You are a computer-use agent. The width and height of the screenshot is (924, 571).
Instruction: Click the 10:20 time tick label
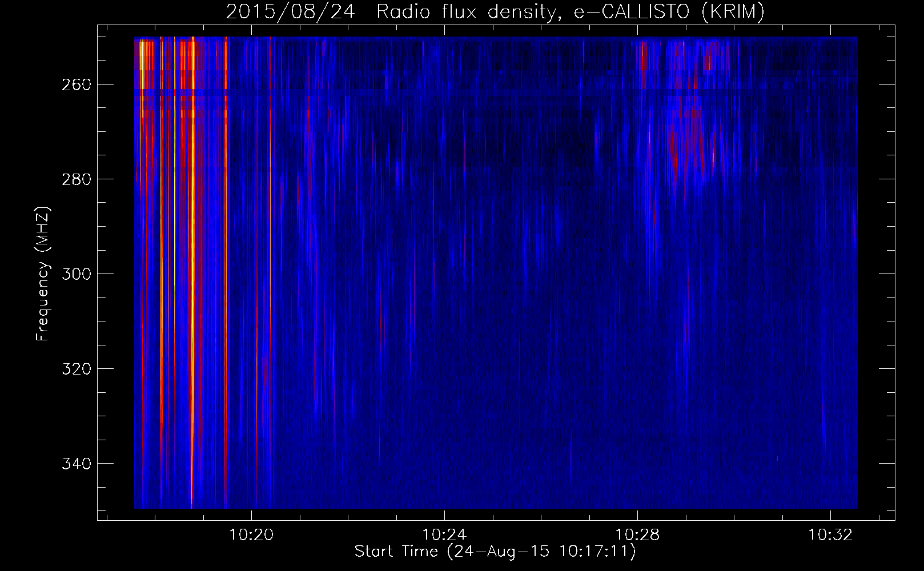(x=252, y=535)
